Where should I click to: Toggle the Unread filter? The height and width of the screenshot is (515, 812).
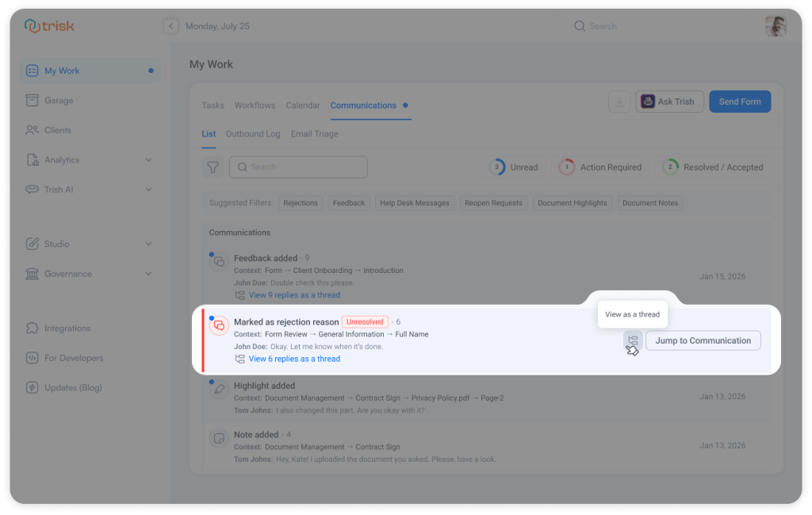pos(515,167)
